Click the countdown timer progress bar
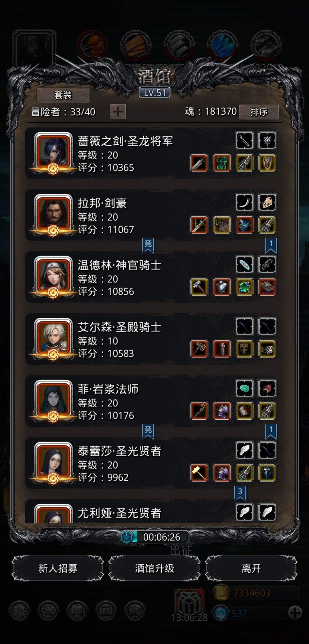The height and width of the screenshot is (644, 309). click(154, 537)
